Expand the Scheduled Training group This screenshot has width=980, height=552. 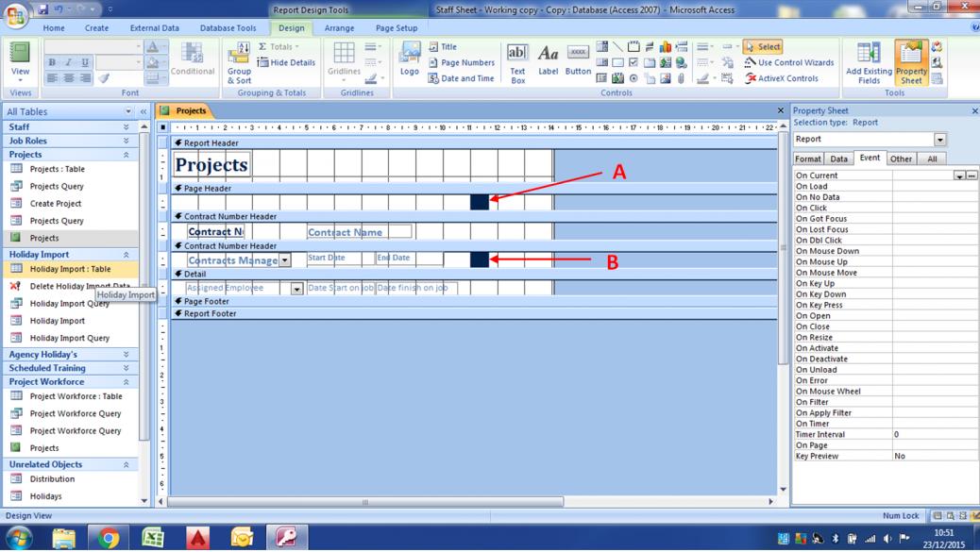[126, 368]
